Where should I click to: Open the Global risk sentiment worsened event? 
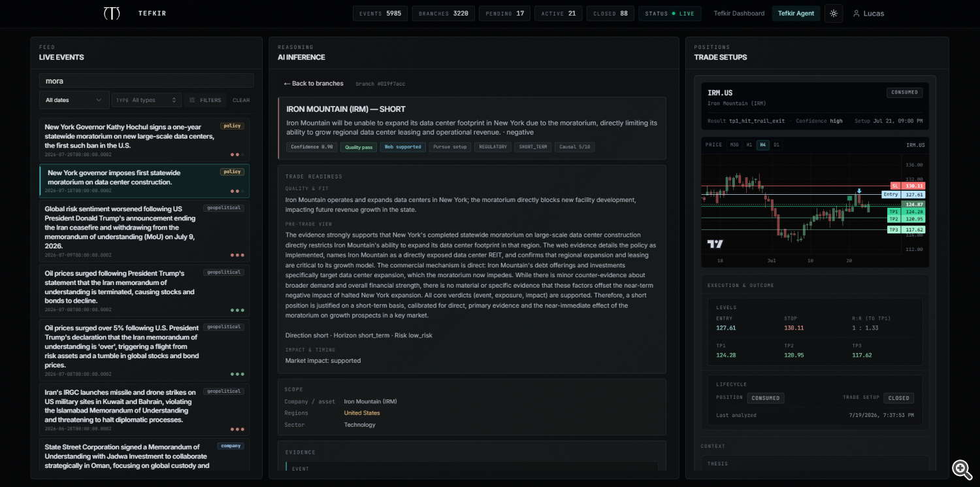[x=144, y=231]
